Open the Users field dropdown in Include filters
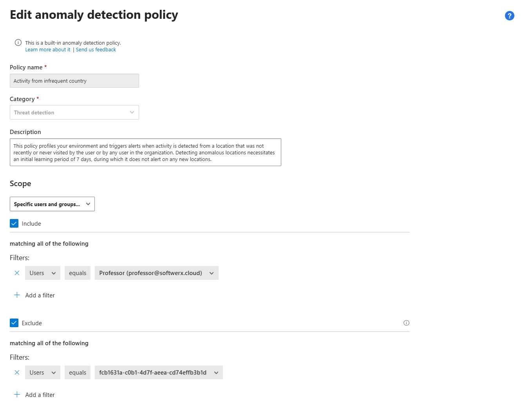This screenshot has width=532, height=402. click(x=42, y=273)
